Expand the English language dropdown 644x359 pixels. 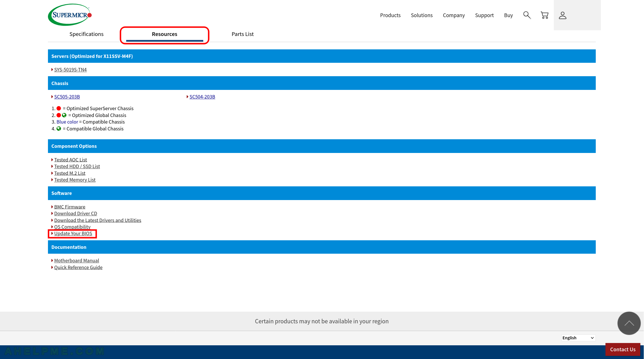[x=578, y=338]
